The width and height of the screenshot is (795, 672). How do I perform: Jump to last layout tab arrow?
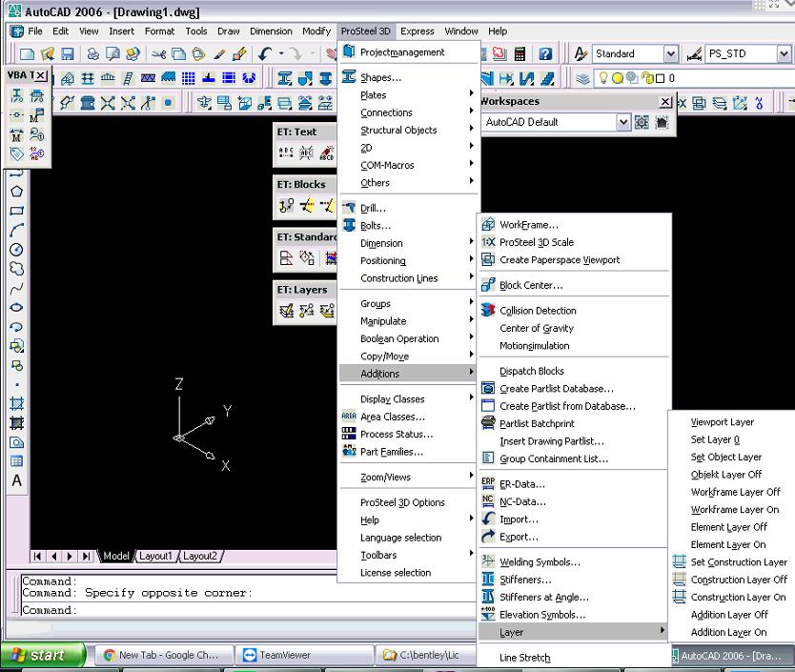87,557
